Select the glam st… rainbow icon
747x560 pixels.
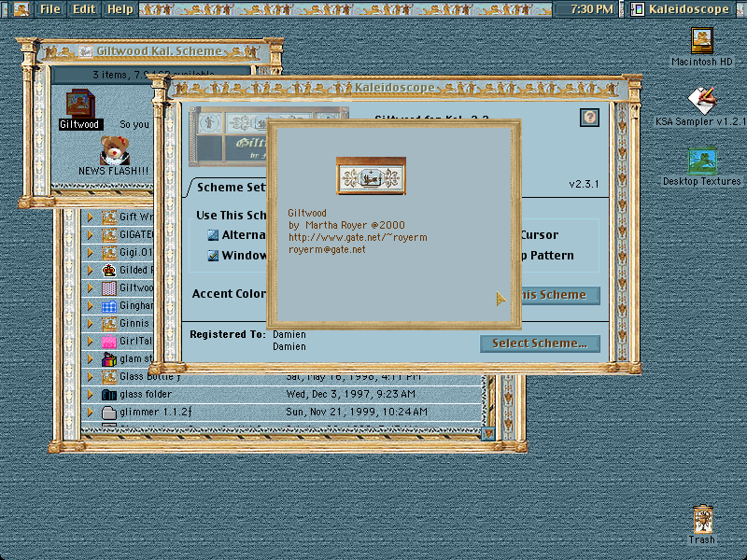(x=109, y=359)
